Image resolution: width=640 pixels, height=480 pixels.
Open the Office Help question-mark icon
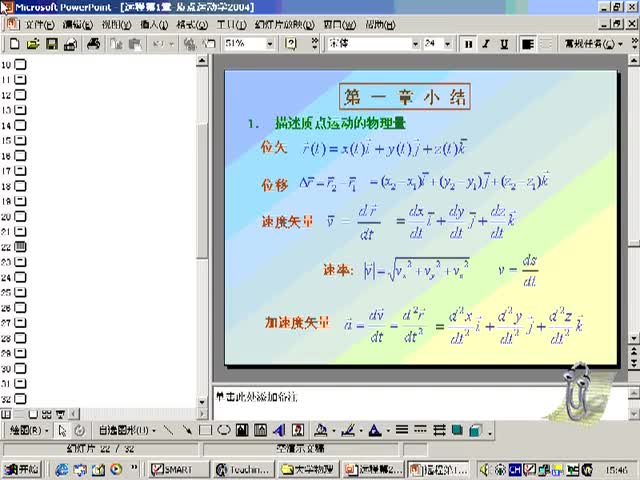tap(290, 44)
